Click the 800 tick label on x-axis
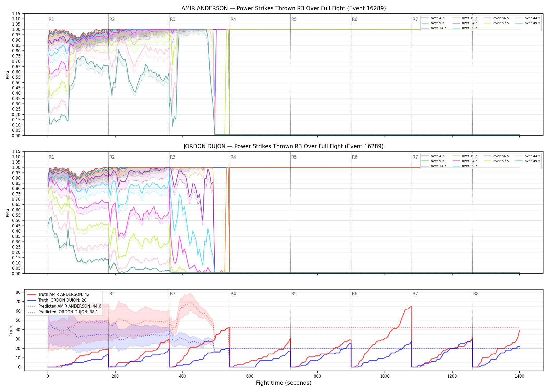This screenshot has width=549, height=392. [317, 376]
